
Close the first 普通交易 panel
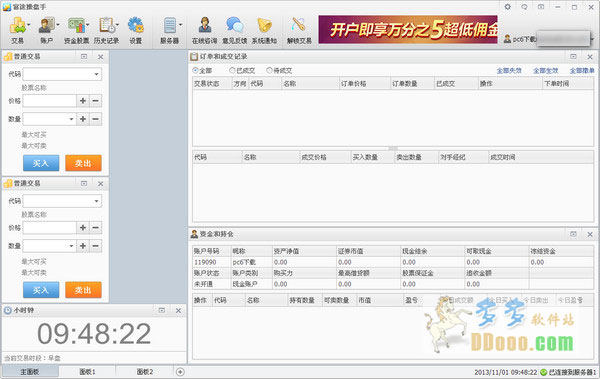pos(101,57)
